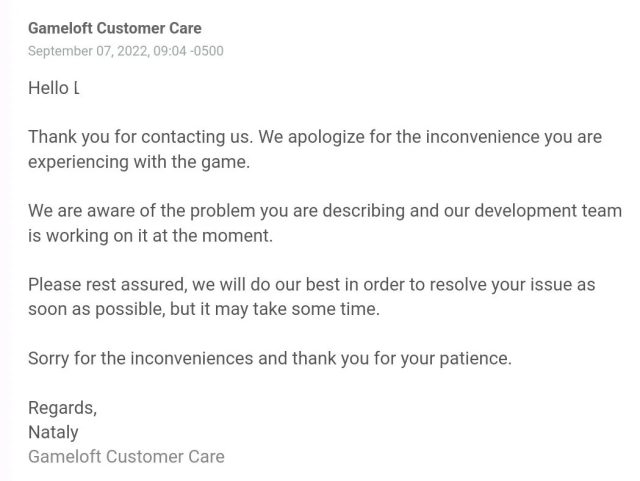
Task: Click the "is working on it at the moment" line
Action: click(x=150, y=236)
